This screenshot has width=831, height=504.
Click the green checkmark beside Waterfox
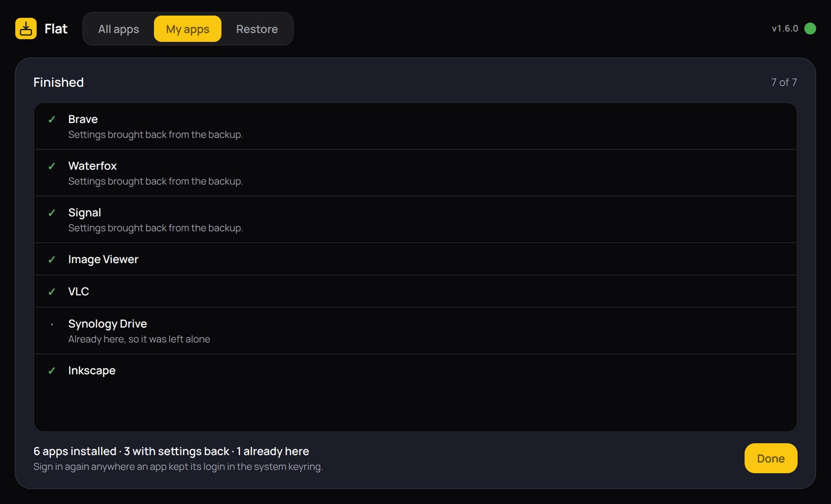(51, 166)
